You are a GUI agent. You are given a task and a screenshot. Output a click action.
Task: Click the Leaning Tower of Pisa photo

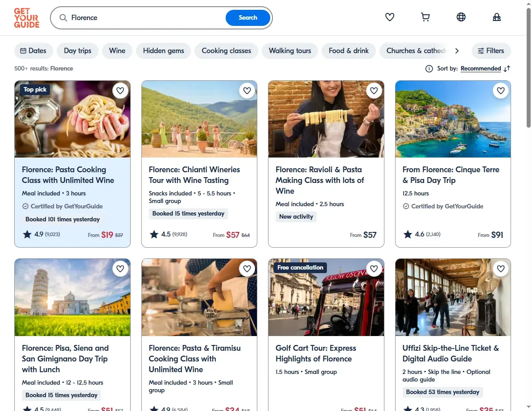[72, 297]
